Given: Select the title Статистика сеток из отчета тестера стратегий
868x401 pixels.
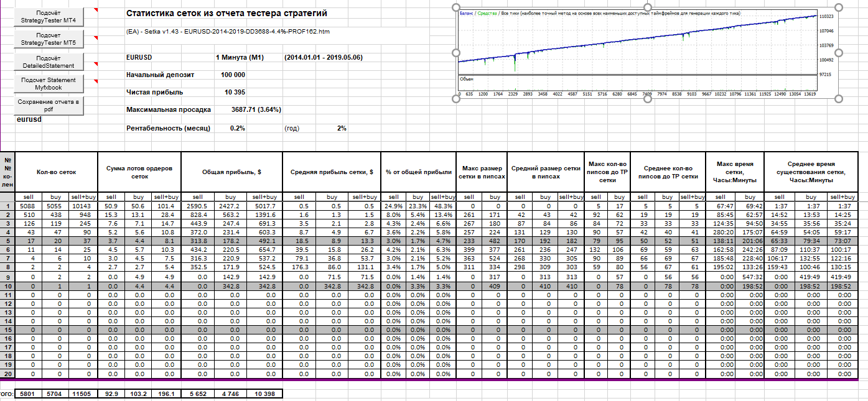Looking at the screenshot, I should pos(226,13).
